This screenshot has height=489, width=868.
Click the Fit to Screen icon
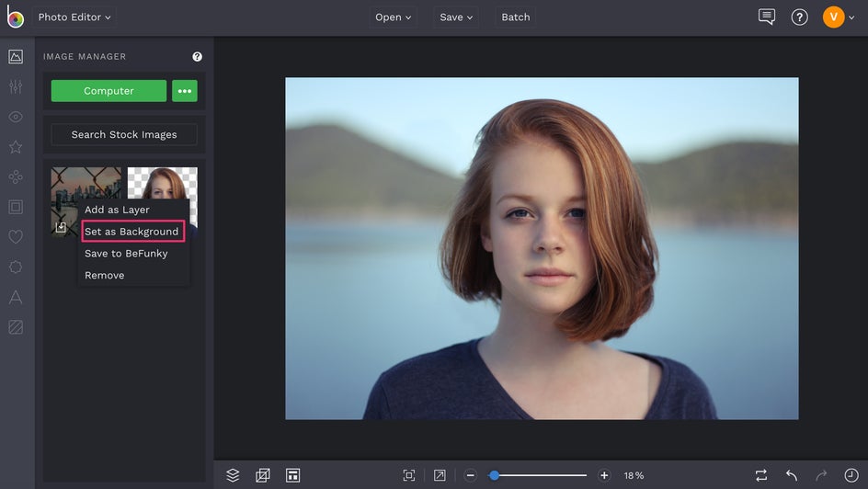tap(409, 475)
